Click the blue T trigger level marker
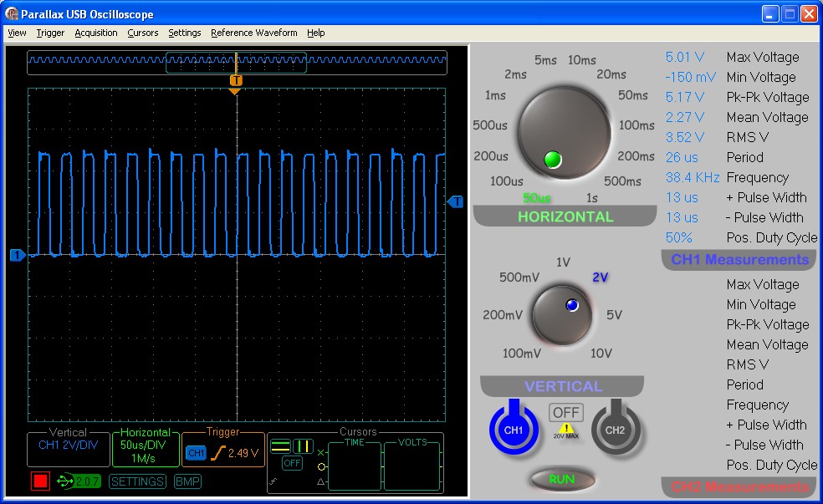The height and width of the screenshot is (504, 823). click(x=456, y=201)
